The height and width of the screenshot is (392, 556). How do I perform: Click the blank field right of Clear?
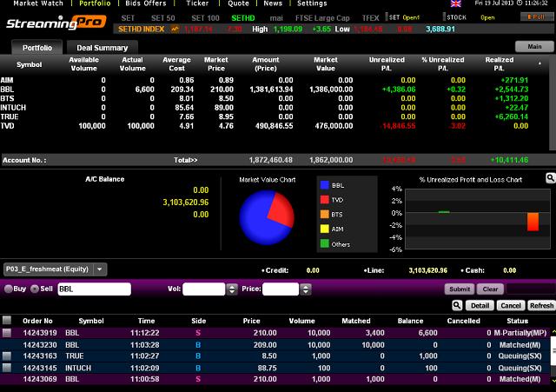tap(531, 289)
